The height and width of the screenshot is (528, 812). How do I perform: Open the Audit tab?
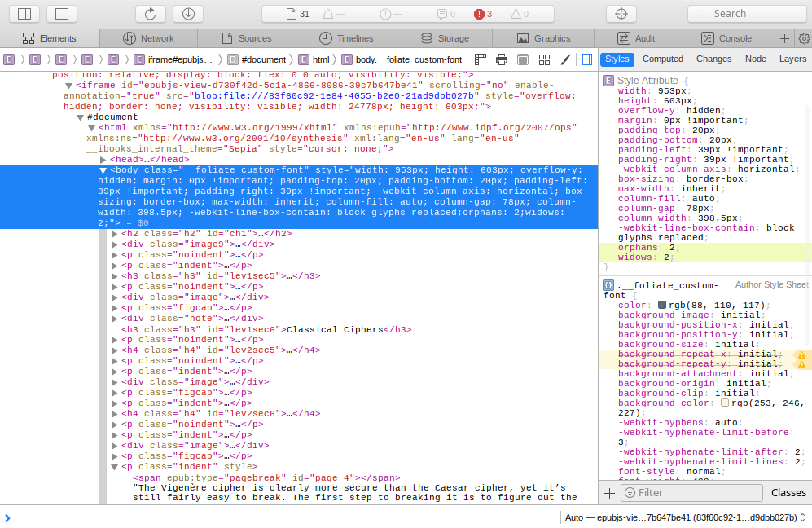[636, 38]
